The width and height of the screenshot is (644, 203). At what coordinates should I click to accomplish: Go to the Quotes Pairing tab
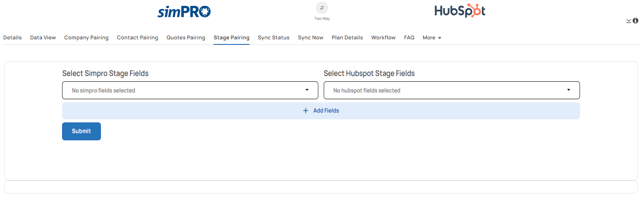click(186, 38)
